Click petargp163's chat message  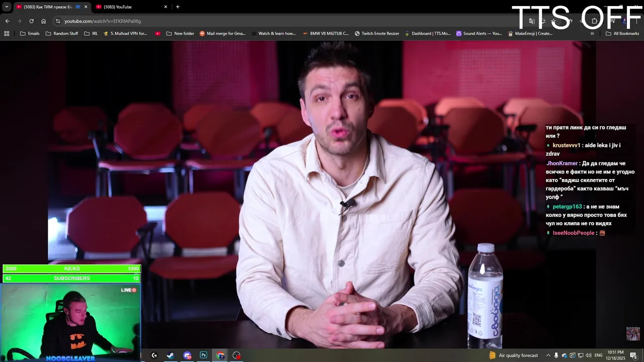point(586,215)
